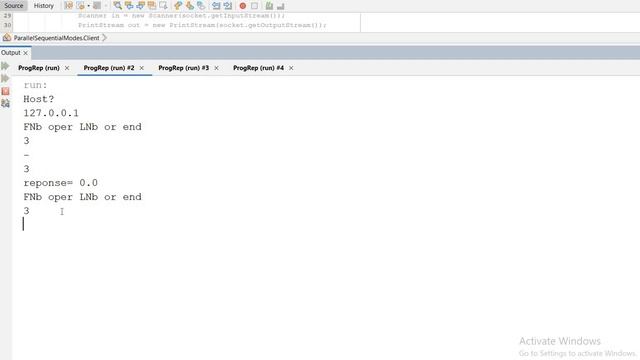Open the ProgRep (run) output tab
Image resolution: width=640 pixels, height=360 pixels.
(x=39, y=68)
